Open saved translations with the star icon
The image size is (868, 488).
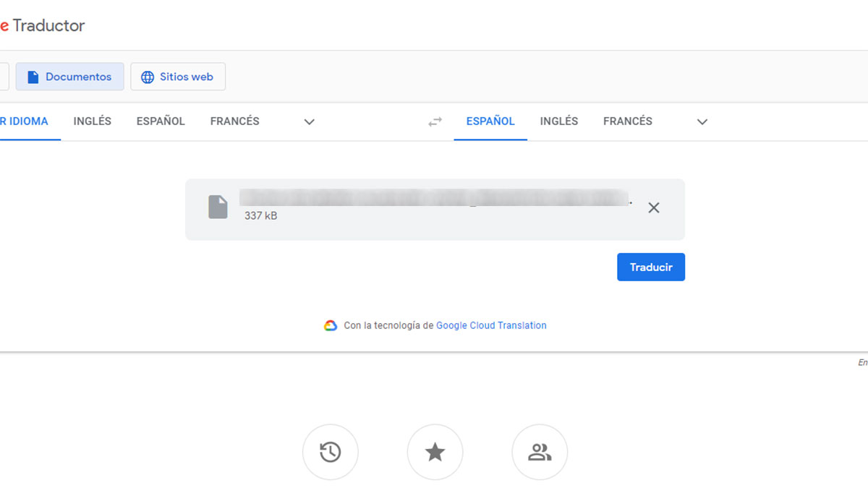point(435,453)
